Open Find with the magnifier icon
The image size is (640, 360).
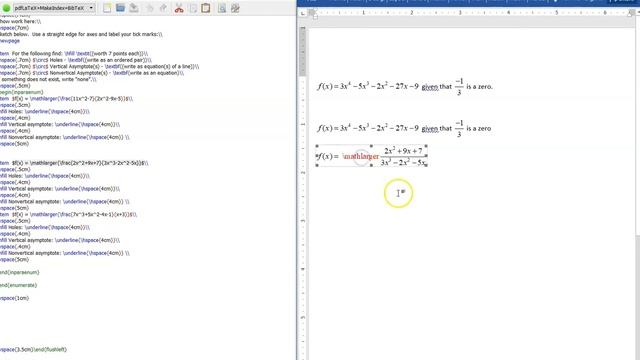pos(222,8)
